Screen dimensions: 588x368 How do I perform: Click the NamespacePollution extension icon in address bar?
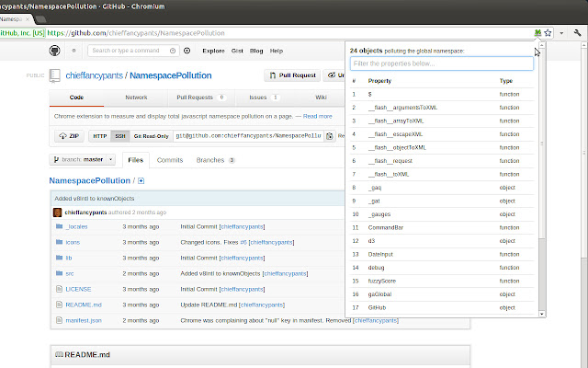point(537,33)
